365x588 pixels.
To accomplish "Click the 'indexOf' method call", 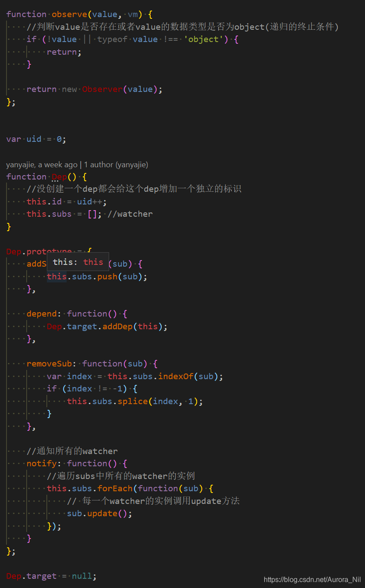I will 176,376.
